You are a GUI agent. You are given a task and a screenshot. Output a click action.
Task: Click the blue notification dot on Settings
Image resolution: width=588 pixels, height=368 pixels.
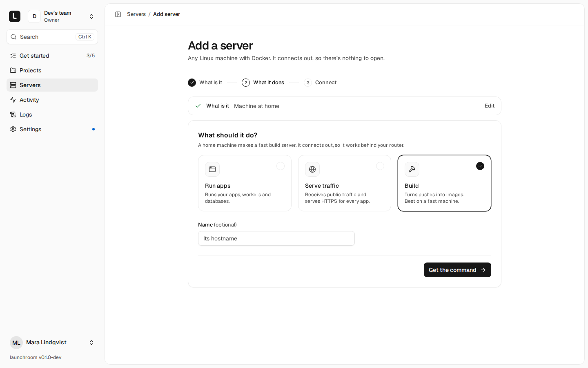coord(94,129)
